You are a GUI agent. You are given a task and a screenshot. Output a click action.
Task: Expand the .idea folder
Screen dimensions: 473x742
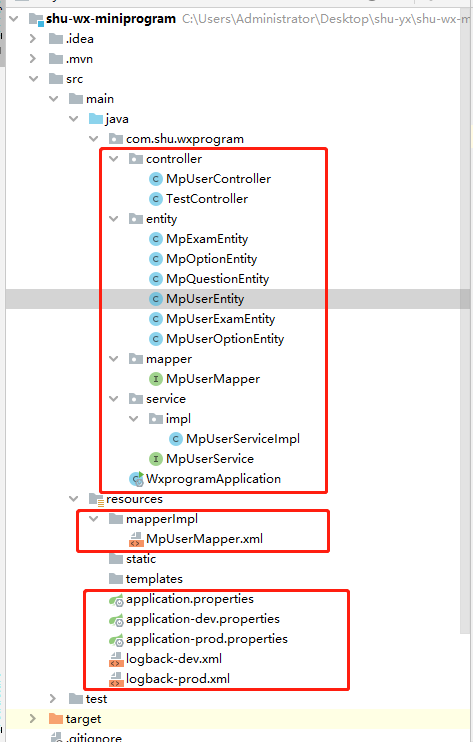[x=33, y=39]
